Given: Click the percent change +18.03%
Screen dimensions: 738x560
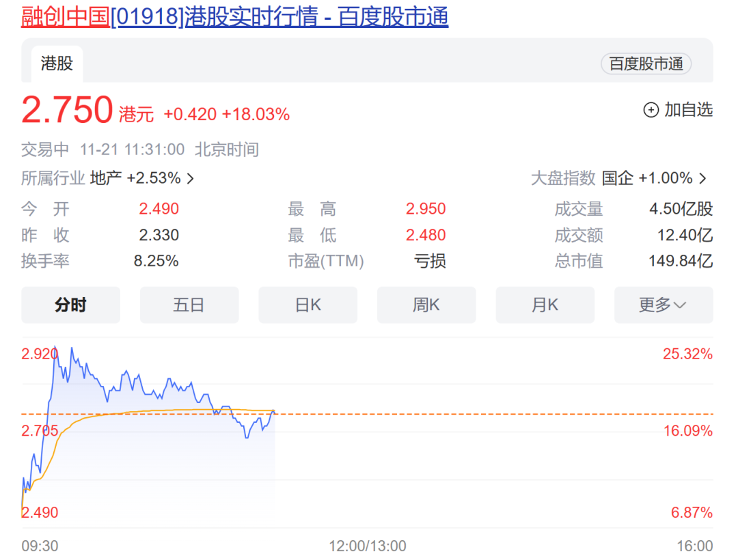Looking at the screenshot, I should point(256,114).
